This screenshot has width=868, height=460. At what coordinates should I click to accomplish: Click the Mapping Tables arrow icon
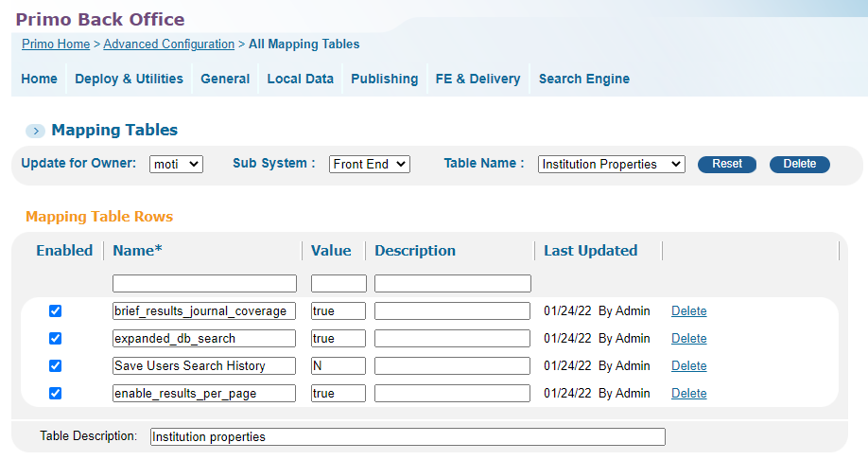(35, 131)
